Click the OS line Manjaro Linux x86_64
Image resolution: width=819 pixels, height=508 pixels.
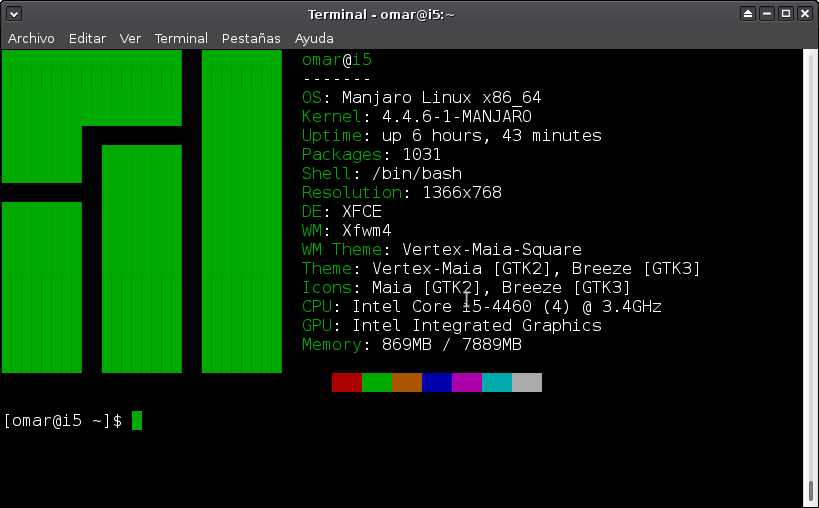point(422,98)
